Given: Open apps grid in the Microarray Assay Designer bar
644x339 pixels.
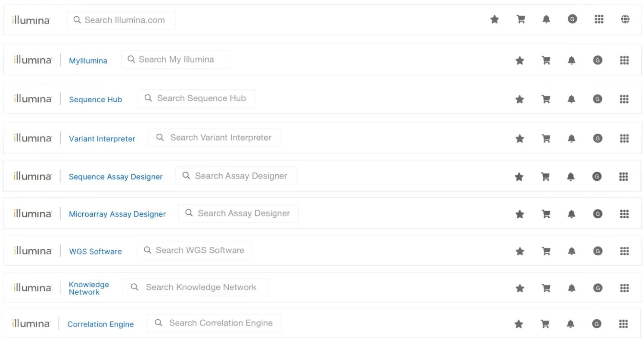Looking at the screenshot, I should 624,214.
